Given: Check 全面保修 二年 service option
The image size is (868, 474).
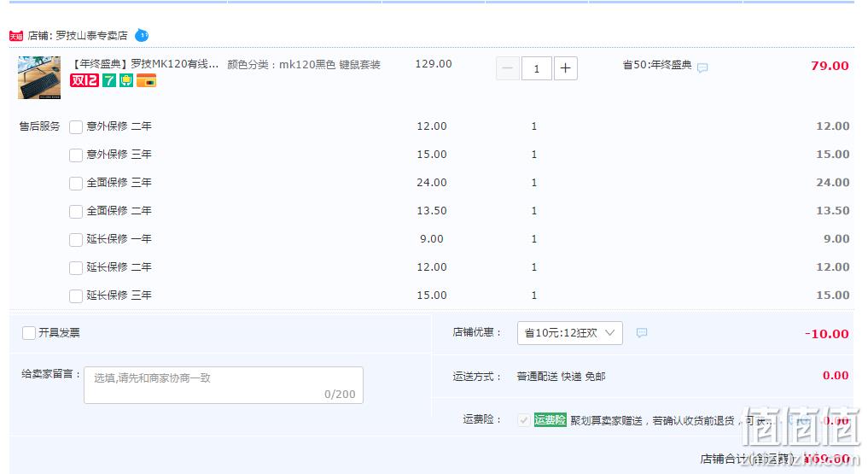Looking at the screenshot, I should point(76,212).
